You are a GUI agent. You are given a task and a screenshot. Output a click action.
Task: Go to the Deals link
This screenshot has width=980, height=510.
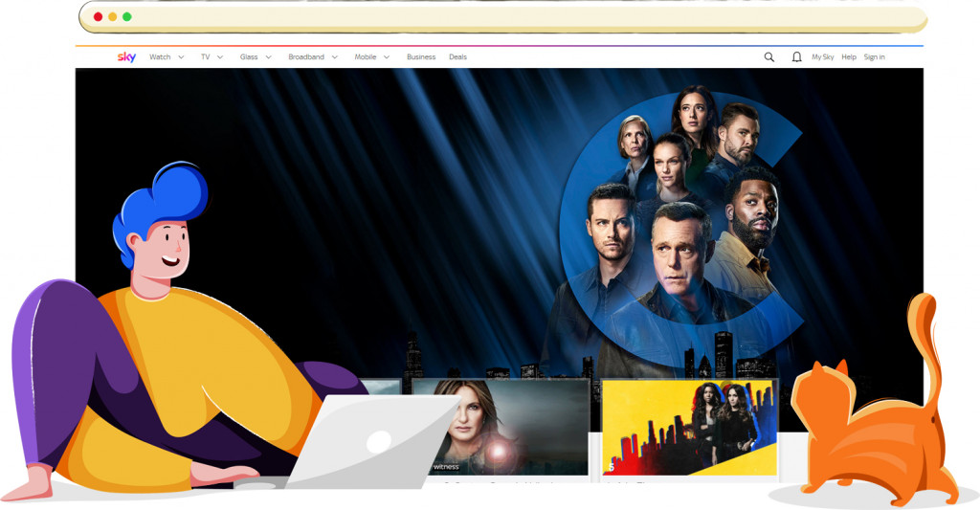click(458, 56)
